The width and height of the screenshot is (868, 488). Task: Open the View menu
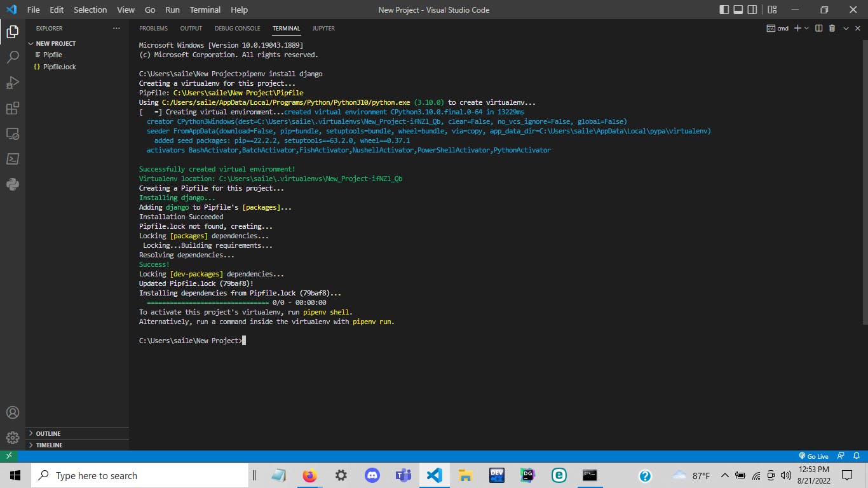click(x=126, y=10)
